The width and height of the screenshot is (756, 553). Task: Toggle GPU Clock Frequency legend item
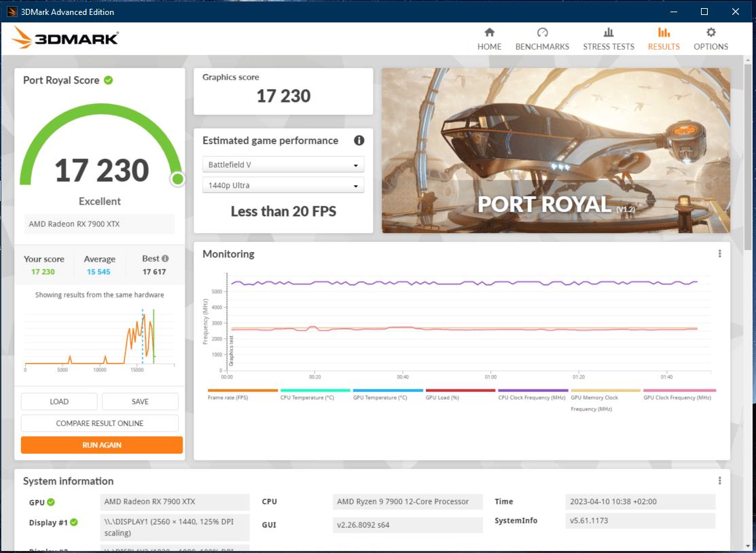(679, 395)
